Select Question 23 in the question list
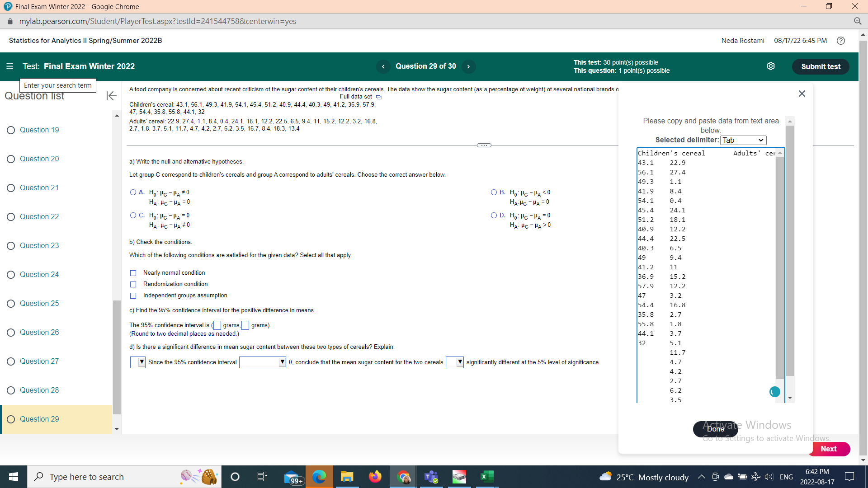The image size is (868, 488). pyautogui.click(x=39, y=245)
